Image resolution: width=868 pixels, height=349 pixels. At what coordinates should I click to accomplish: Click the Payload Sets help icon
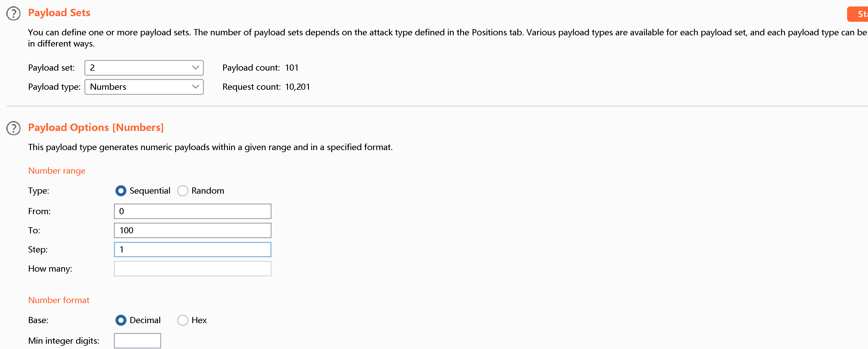[14, 14]
